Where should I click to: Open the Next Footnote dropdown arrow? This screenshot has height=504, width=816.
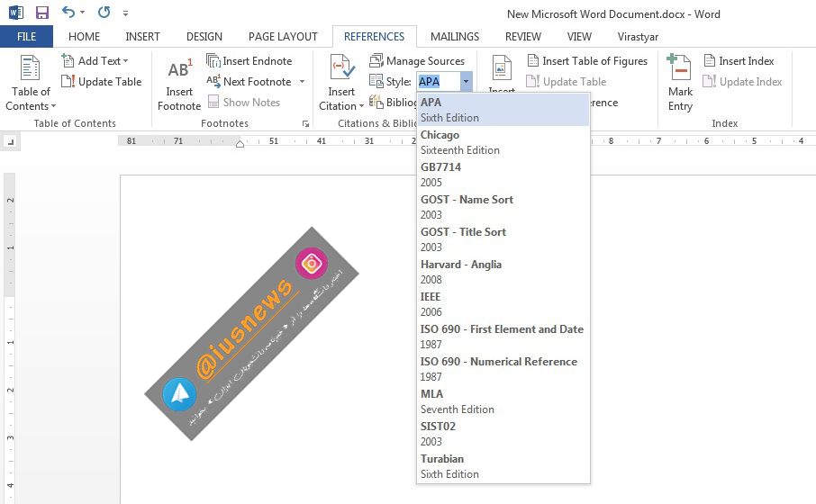[302, 82]
